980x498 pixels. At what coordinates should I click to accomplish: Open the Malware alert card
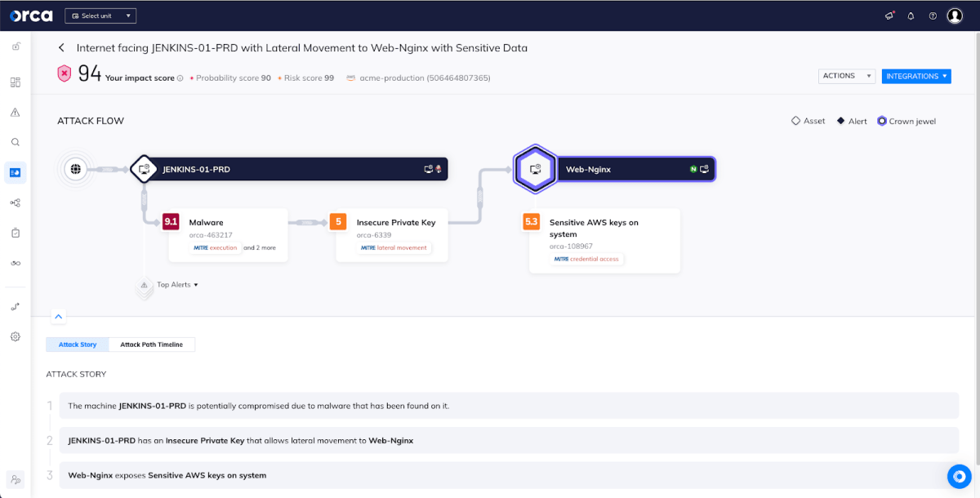tap(228, 235)
